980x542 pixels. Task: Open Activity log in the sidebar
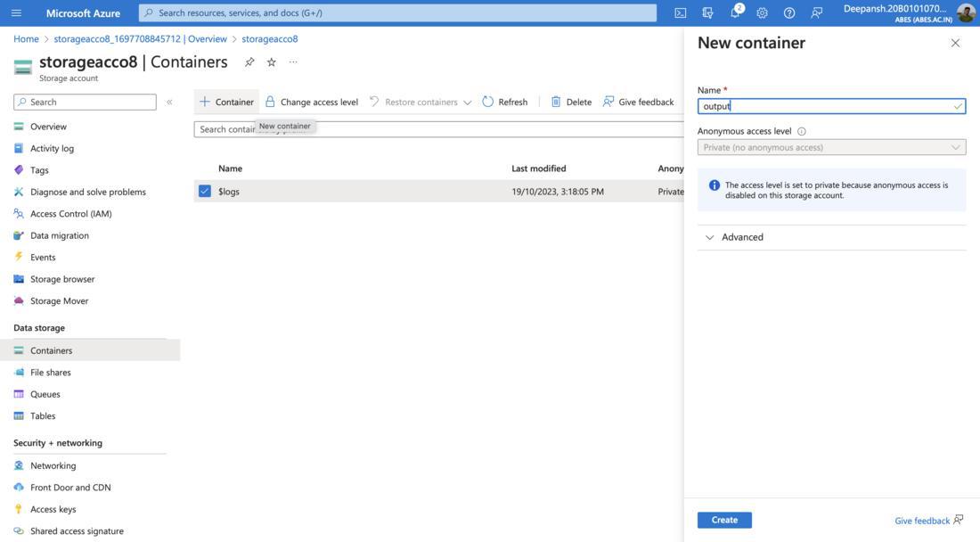tap(52, 148)
